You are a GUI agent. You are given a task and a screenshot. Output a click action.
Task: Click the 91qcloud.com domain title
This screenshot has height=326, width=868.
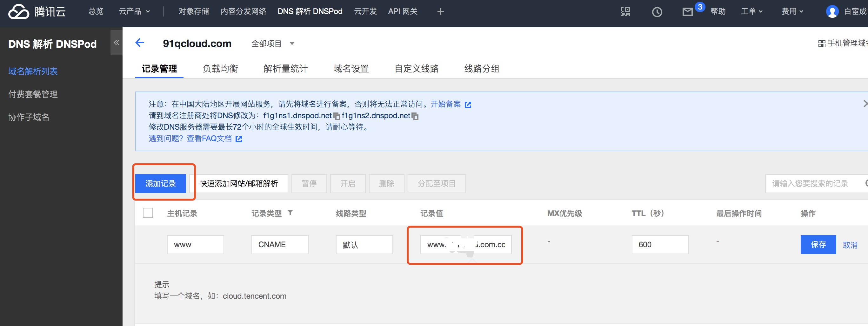(197, 44)
